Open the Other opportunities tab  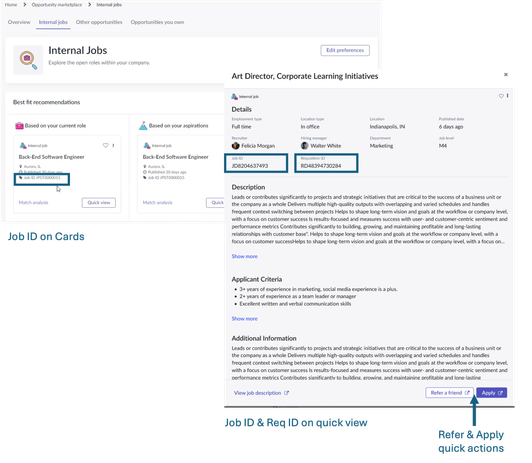99,22
